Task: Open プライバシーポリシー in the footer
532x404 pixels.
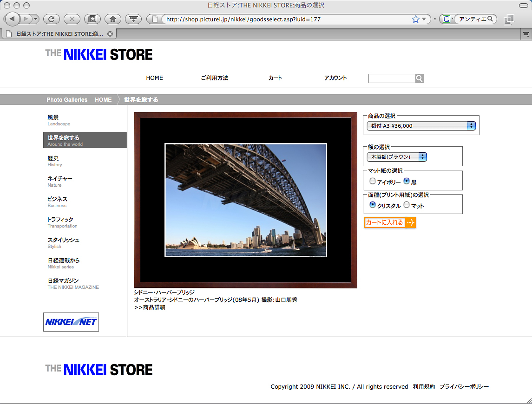Action: click(x=464, y=387)
